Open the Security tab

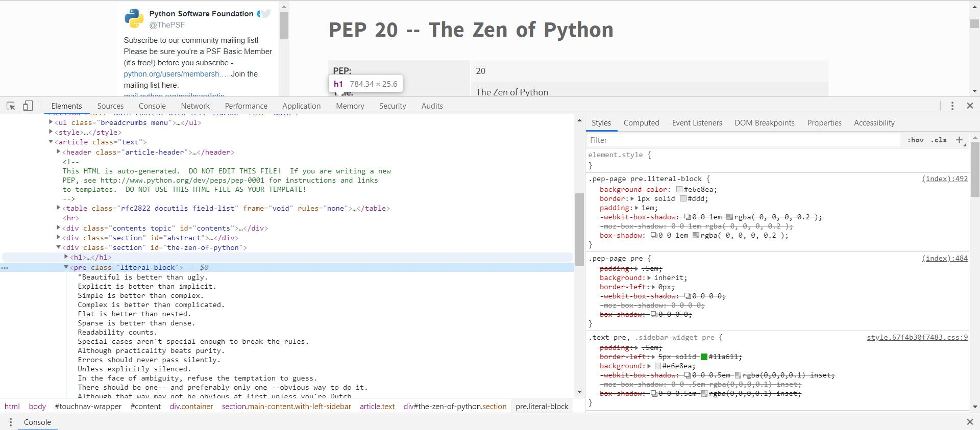393,106
